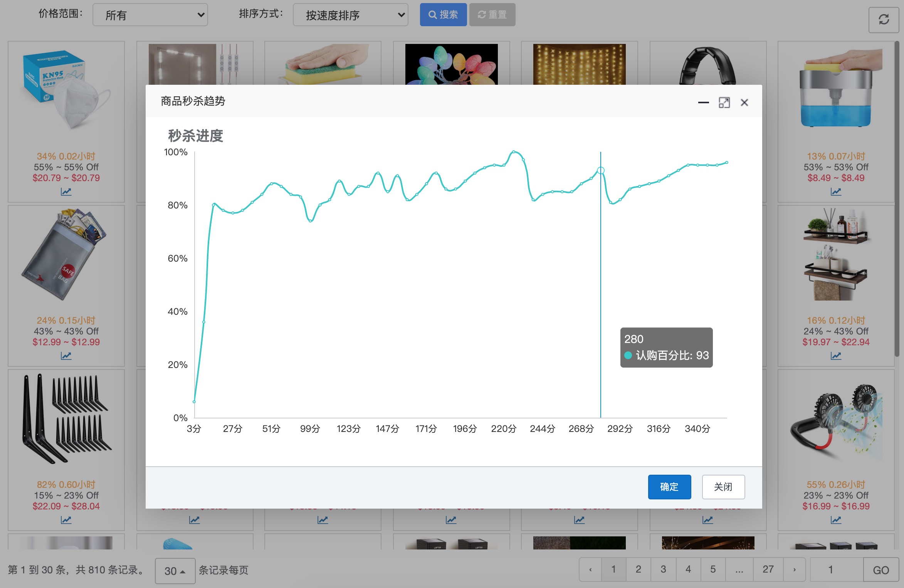The width and height of the screenshot is (904, 588).
Task: Open the 价格范围 dropdown showing 所有
Action: click(150, 15)
